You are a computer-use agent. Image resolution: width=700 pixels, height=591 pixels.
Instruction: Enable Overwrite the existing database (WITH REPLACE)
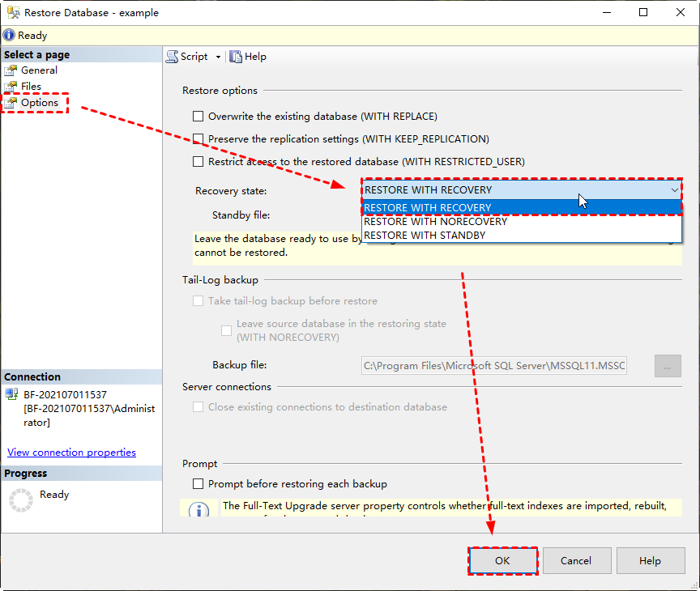[198, 116]
